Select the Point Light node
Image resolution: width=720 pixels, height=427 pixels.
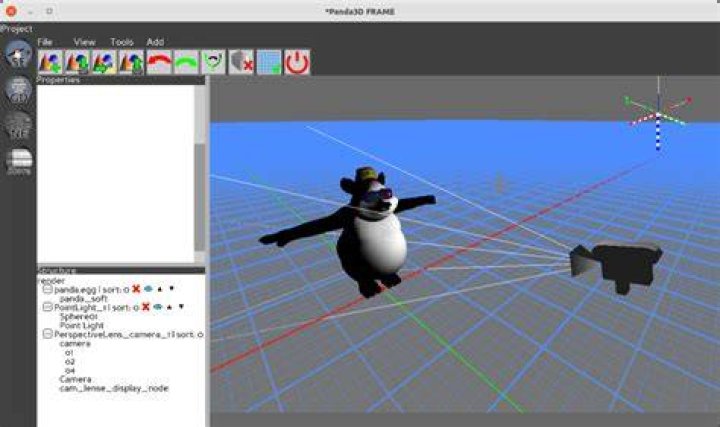[81, 325]
